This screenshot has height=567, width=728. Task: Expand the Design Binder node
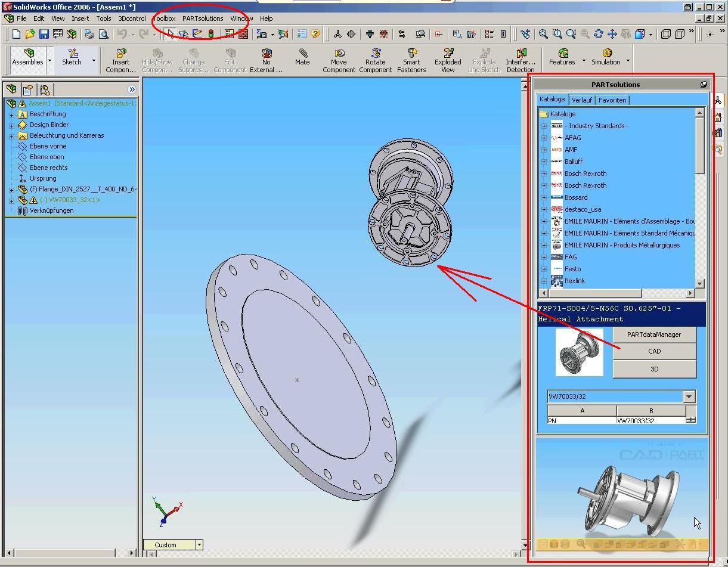[x=11, y=125]
